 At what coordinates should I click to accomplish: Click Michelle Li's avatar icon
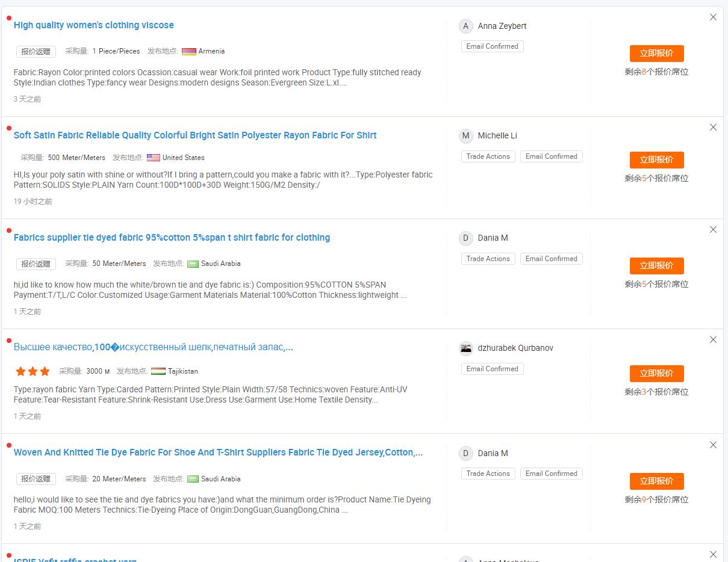[x=465, y=136]
